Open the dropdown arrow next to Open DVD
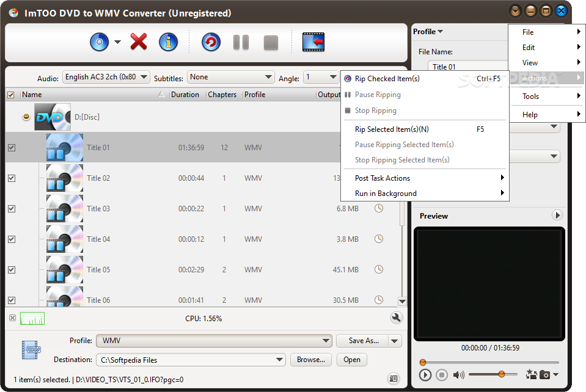The width and height of the screenshot is (586, 392). click(117, 42)
